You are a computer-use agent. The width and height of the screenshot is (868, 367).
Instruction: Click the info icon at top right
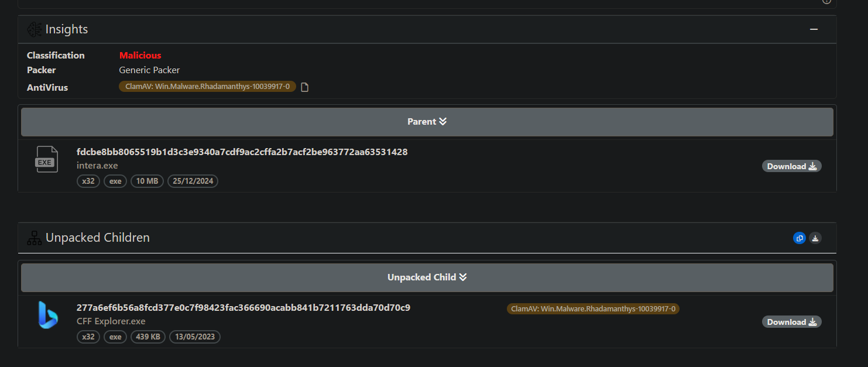(x=826, y=1)
